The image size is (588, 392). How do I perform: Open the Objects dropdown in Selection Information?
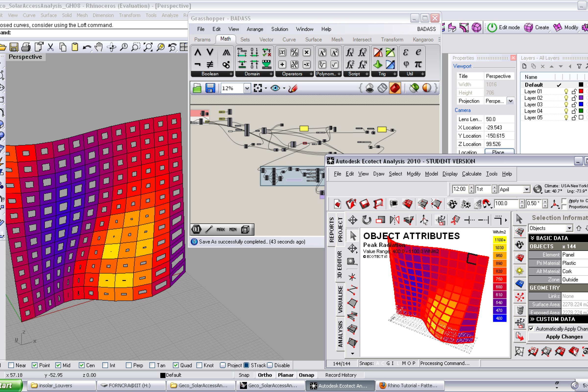point(569,228)
